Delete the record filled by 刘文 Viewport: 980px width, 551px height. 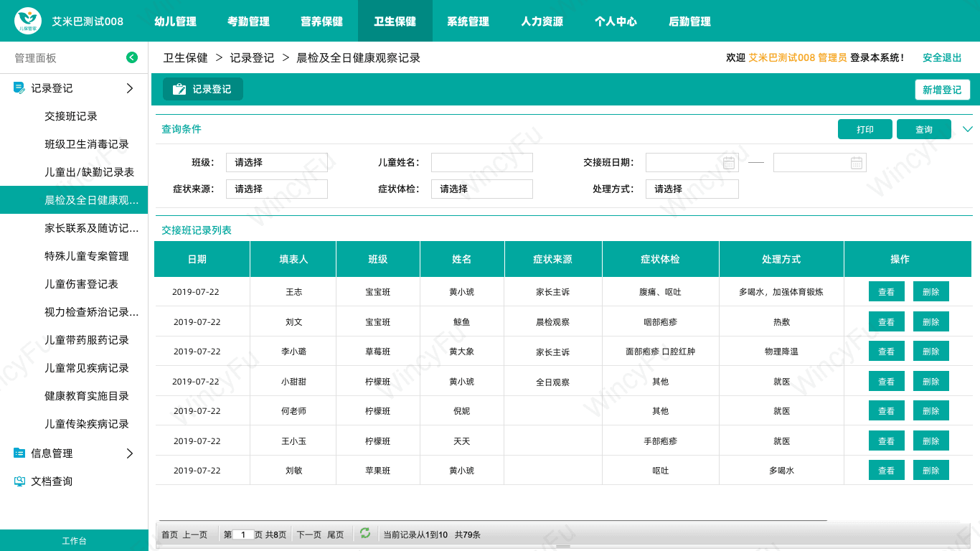pos(931,321)
